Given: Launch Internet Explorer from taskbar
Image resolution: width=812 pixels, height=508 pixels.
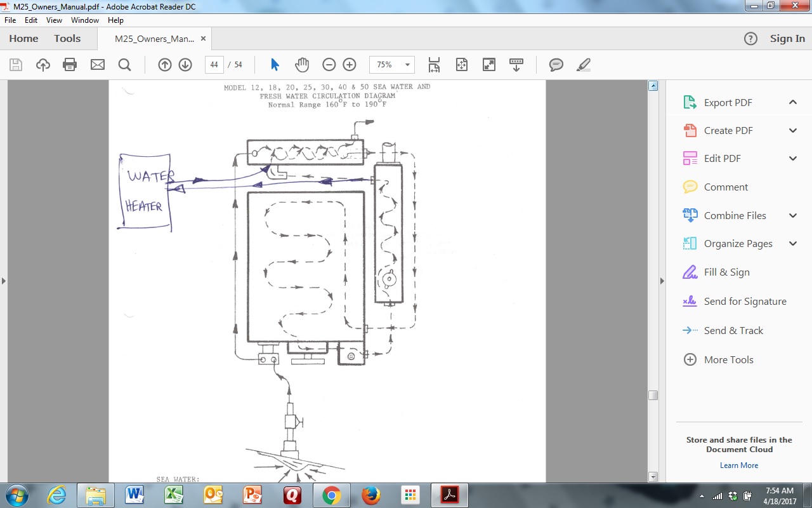Looking at the screenshot, I should point(56,495).
